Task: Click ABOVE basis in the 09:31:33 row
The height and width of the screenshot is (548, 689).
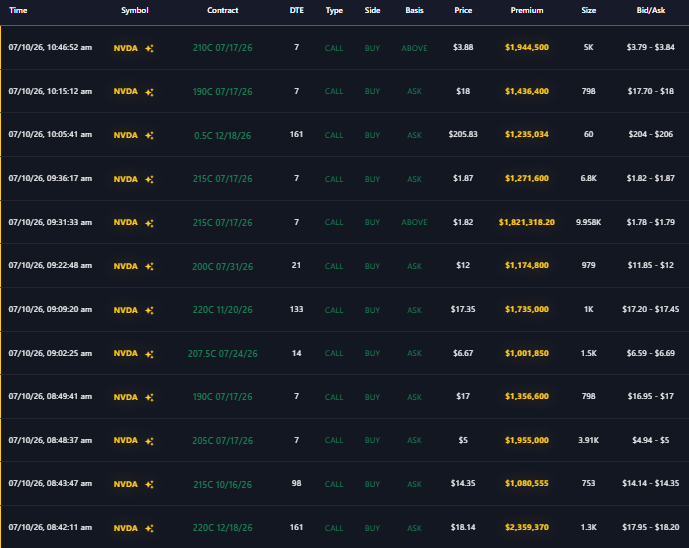Action: (414, 222)
